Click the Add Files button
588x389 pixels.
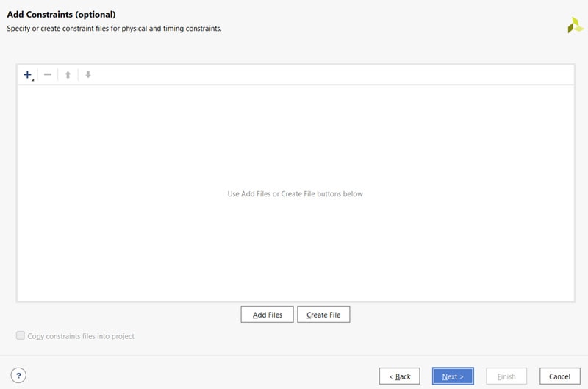coord(267,315)
